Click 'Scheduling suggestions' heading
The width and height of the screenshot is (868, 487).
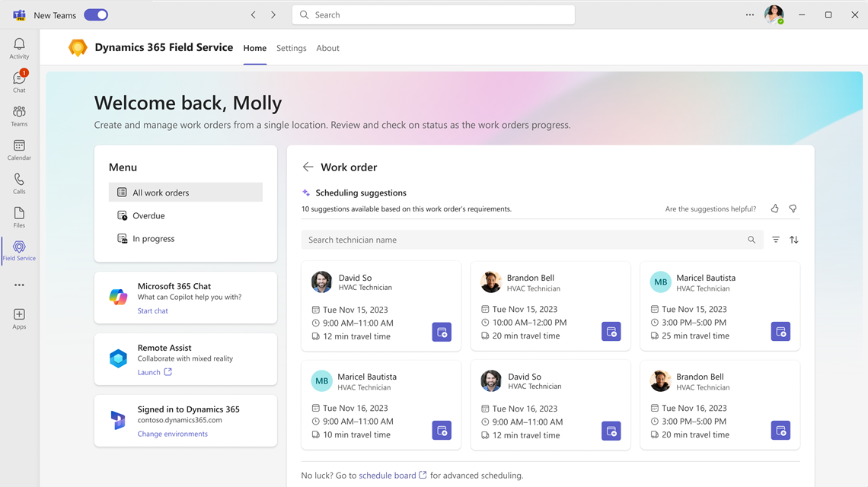pyautogui.click(x=361, y=193)
